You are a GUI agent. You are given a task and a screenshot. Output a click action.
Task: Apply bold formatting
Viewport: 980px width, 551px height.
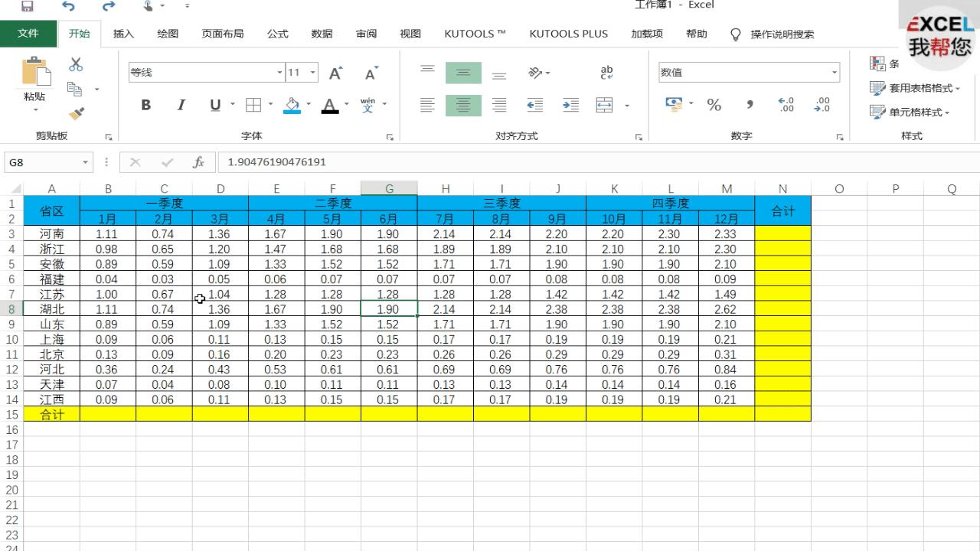(x=145, y=105)
